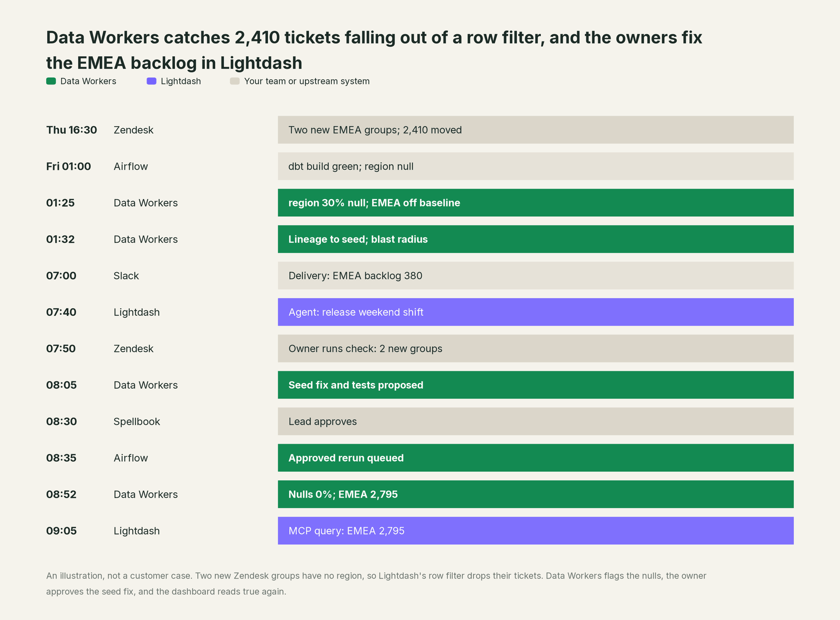840x620 pixels.
Task: Click 'region 30% null; EMEA off baseline' bar
Action: 535,203
